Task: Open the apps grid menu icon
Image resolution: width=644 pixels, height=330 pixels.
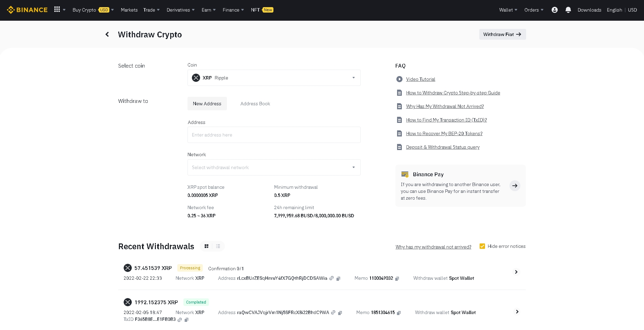Action: (57, 10)
